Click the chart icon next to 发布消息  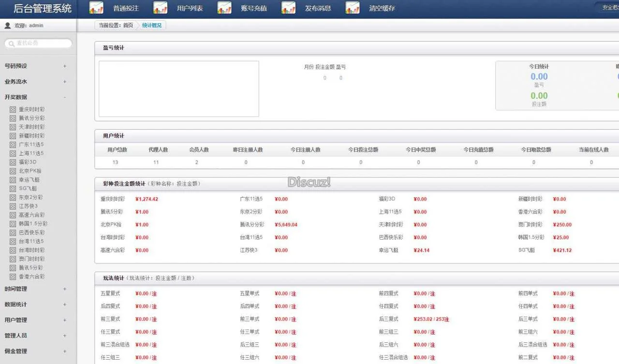click(x=288, y=8)
